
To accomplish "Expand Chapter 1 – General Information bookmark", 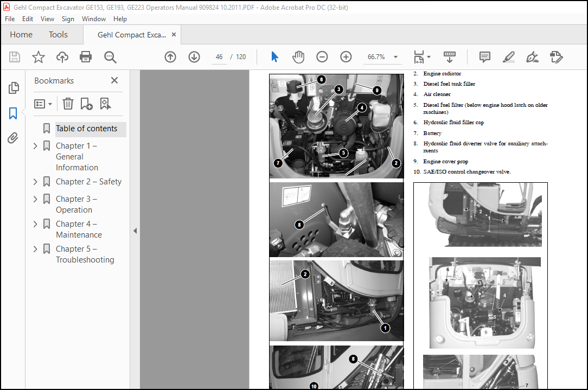I will pyautogui.click(x=35, y=146).
